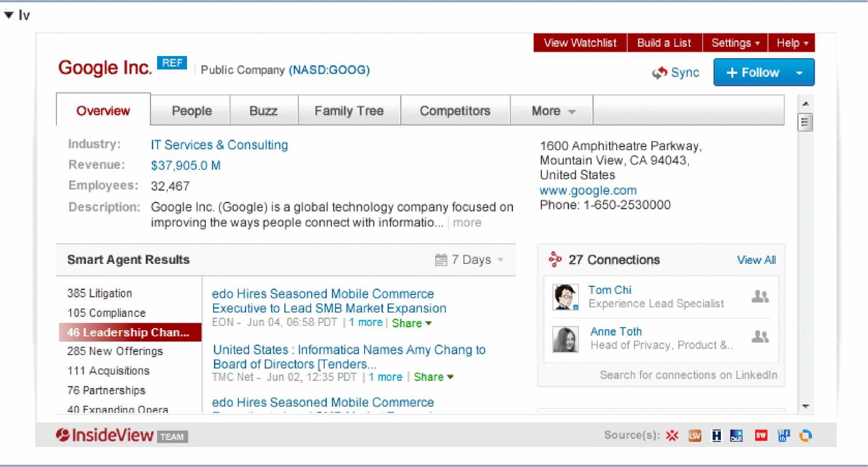The width and height of the screenshot is (868, 467).
Task: Open the Follow button dropdown arrow
Action: click(800, 73)
